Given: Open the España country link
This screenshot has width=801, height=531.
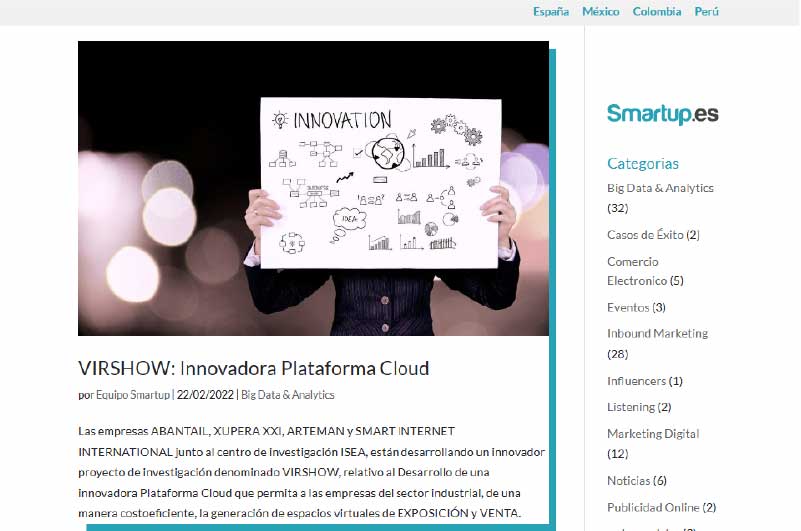Looking at the screenshot, I should pos(551,11).
